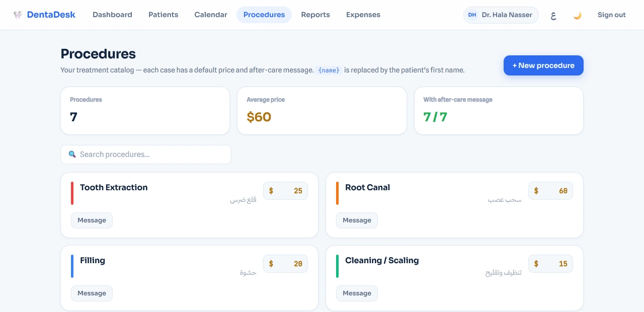Open the Expenses tab

click(x=363, y=15)
